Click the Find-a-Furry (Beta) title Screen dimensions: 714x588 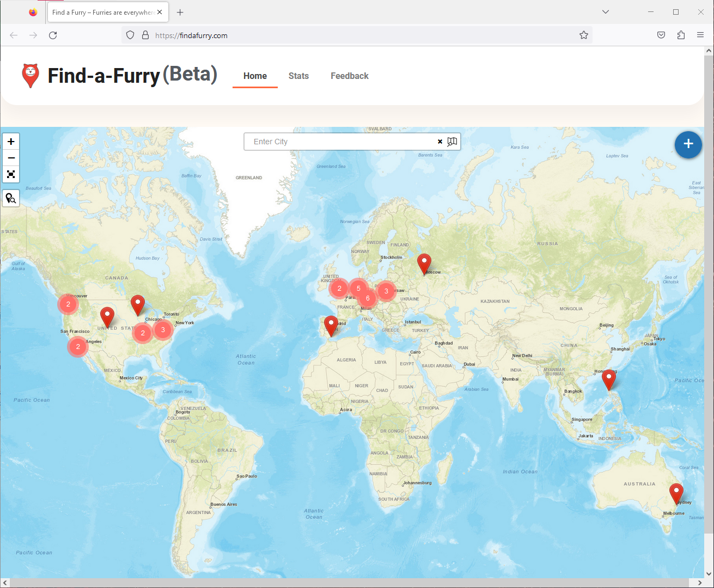132,75
